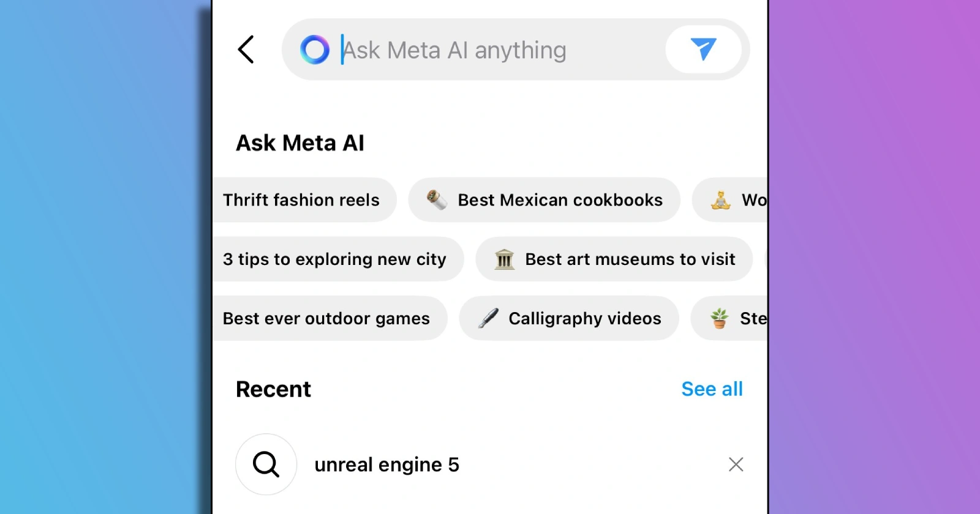Click the magnifier icon beside unreal engine 5
Screen dimensions: 980x514
266,464
